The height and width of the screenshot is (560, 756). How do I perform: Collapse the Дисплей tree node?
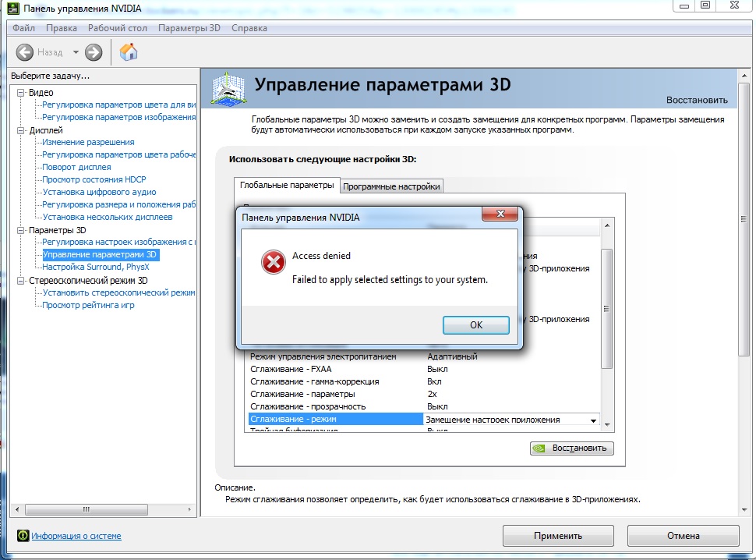21,130
